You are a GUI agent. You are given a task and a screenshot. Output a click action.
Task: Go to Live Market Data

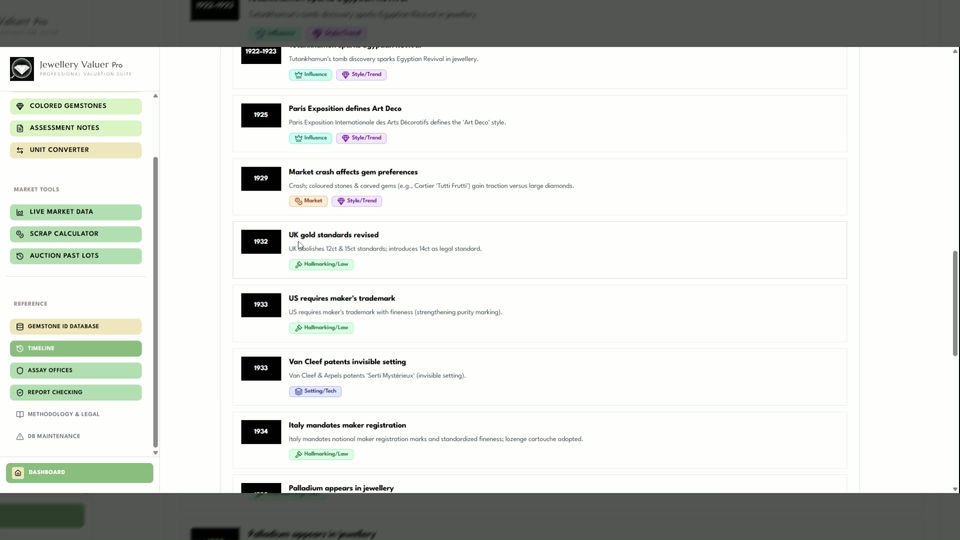coord(76,212)
